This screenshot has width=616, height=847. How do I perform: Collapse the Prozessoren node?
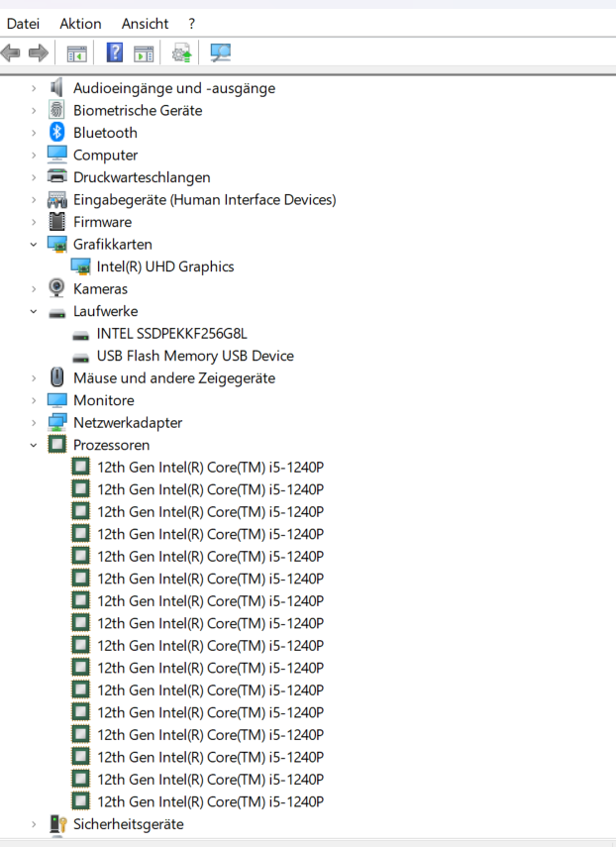34,445
